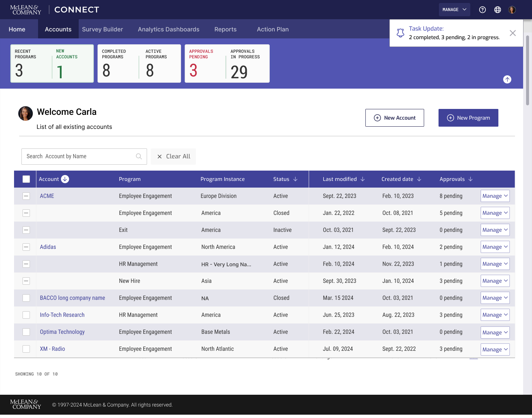Open Analytics Dashboards tab
The width and height of the screenshot is (532, 418).
click(168, 29)
